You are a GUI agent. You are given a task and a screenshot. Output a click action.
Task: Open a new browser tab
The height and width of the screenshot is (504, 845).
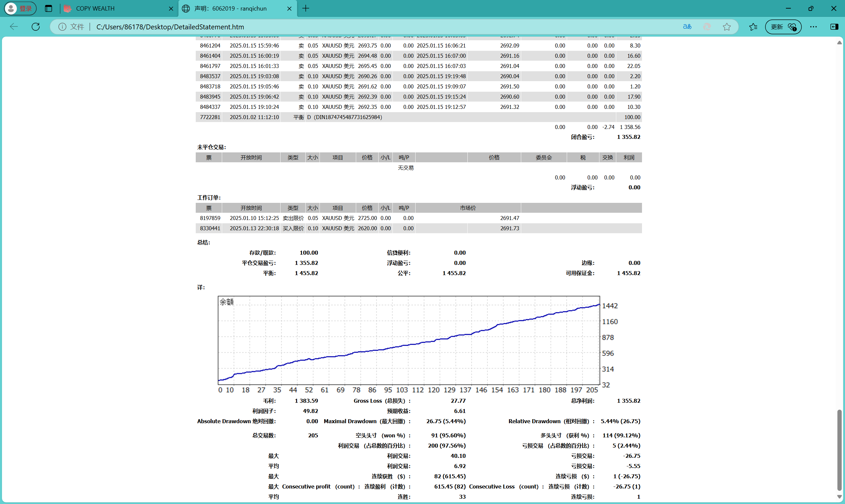pos(306,9)
